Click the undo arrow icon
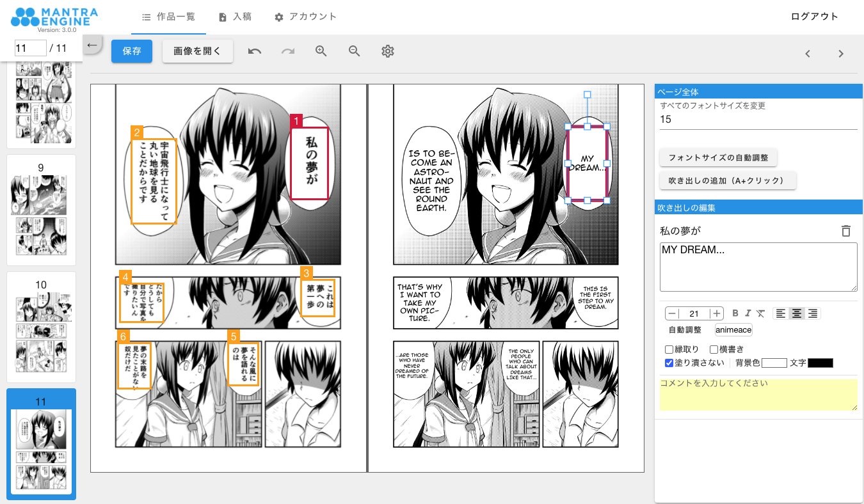Screen dimensions: 864x504 coord(255,51)
